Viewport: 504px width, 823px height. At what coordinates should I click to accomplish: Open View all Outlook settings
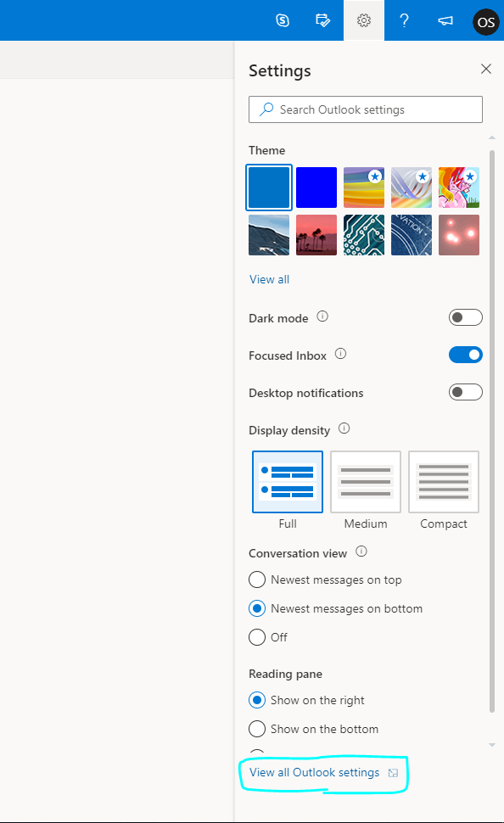(x=314, y=773)
